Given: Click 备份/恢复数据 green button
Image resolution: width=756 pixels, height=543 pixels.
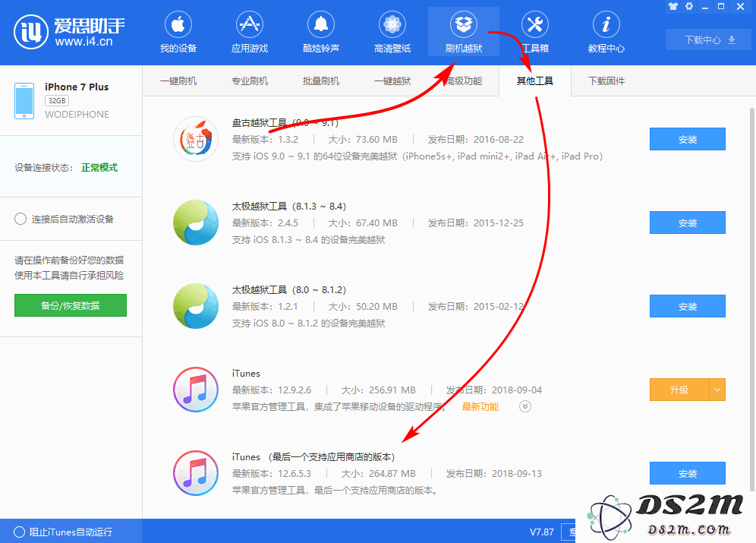Looking at the screenshot, I should 71,305.
